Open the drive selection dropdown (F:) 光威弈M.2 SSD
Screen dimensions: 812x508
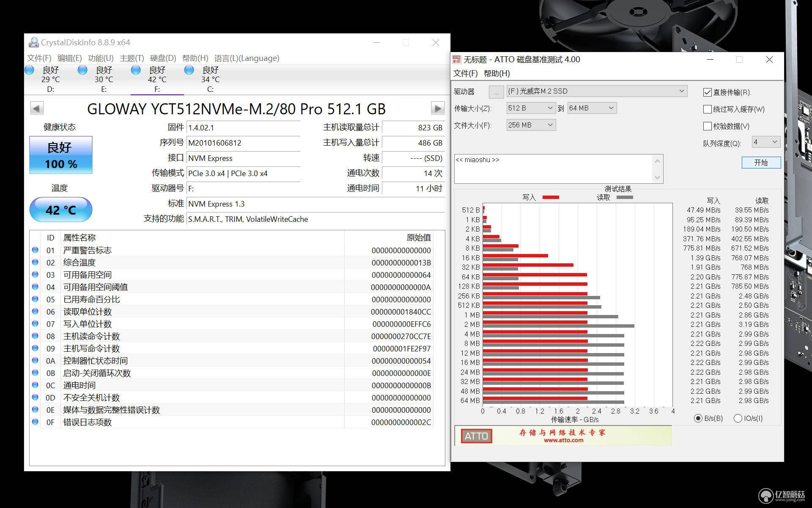coord(597,91)
